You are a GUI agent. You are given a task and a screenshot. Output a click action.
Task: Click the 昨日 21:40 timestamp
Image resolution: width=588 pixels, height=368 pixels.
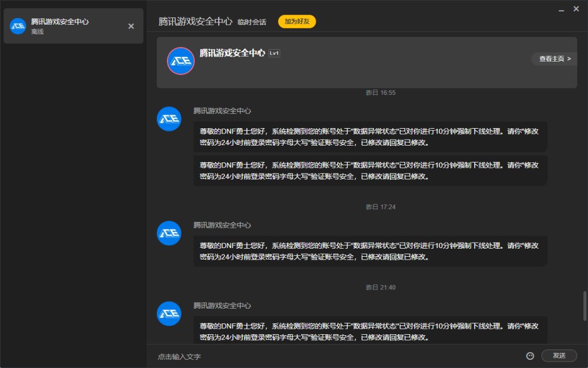pyautogui.click(x=381, y=287)
